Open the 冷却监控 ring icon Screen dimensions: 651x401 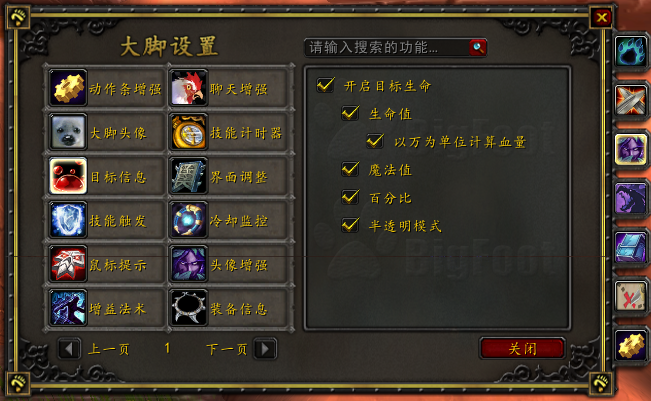tap(188, 220)
